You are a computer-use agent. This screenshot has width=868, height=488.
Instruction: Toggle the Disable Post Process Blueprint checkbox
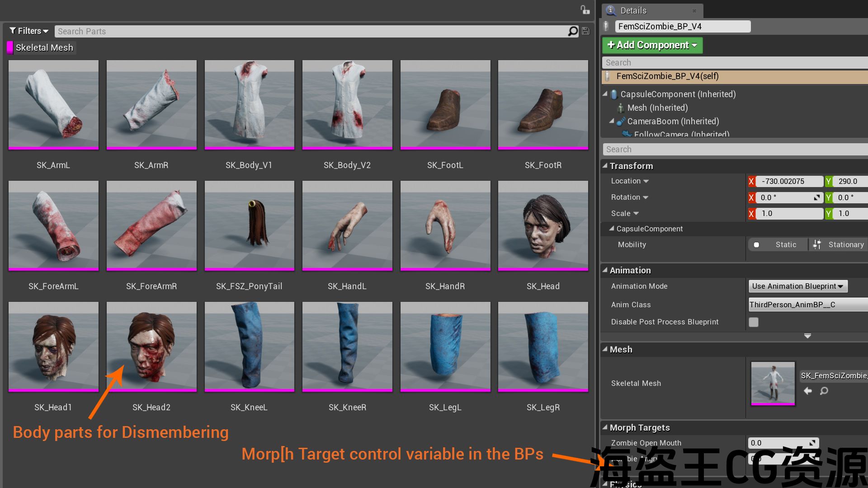coord(754,322)
